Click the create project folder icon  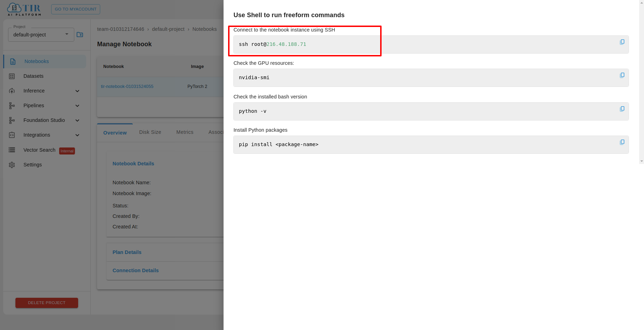[80, 35]
